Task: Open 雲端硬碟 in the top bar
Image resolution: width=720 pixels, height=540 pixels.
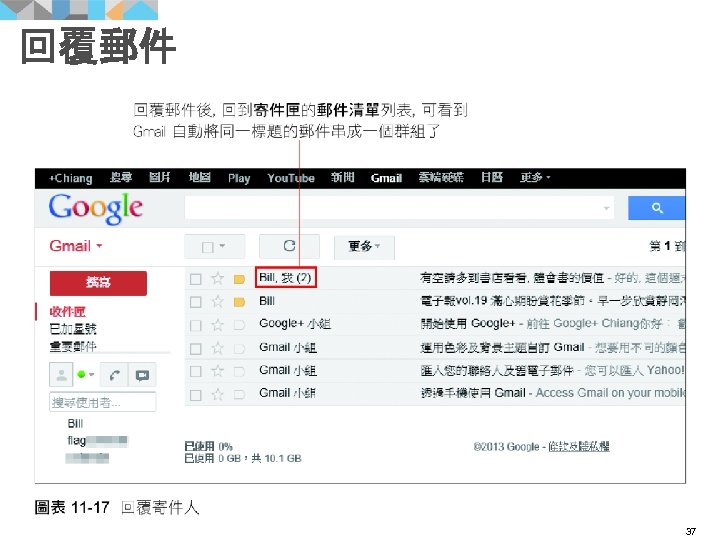Action: pyautogui.click(x=441, y=177)
